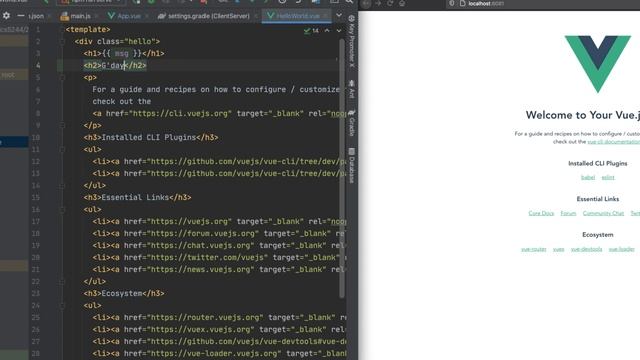Click the Essential Links h3 code line
Screen dimensions: 640x360
tap(137, 198)
